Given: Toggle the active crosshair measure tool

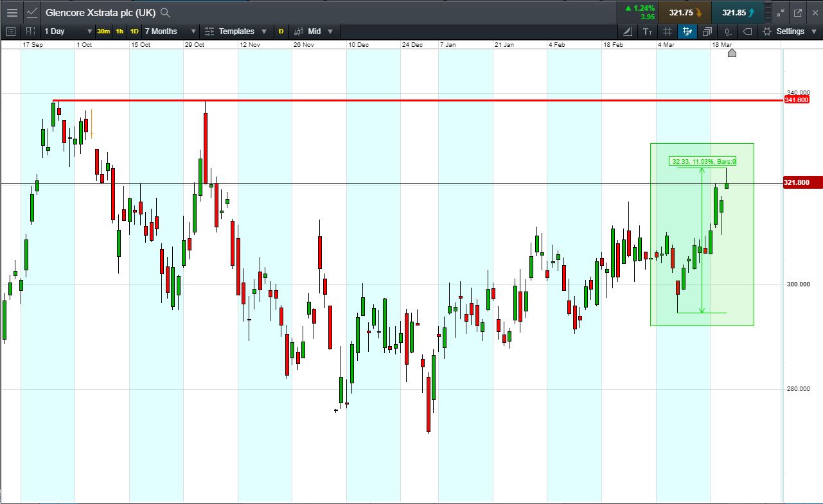Looking at the screenshot, I should coord(687,31).
